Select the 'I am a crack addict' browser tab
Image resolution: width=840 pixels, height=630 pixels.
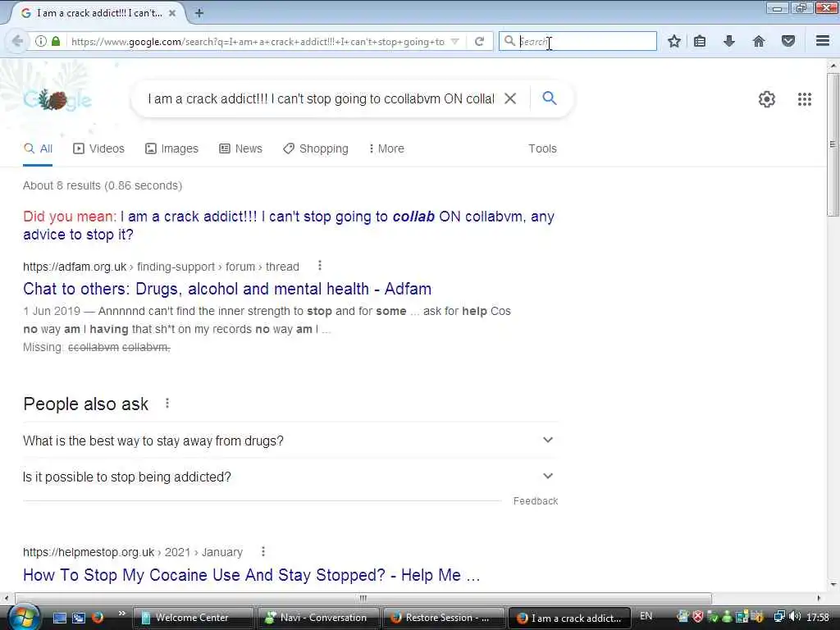click(x=97, y=13)
